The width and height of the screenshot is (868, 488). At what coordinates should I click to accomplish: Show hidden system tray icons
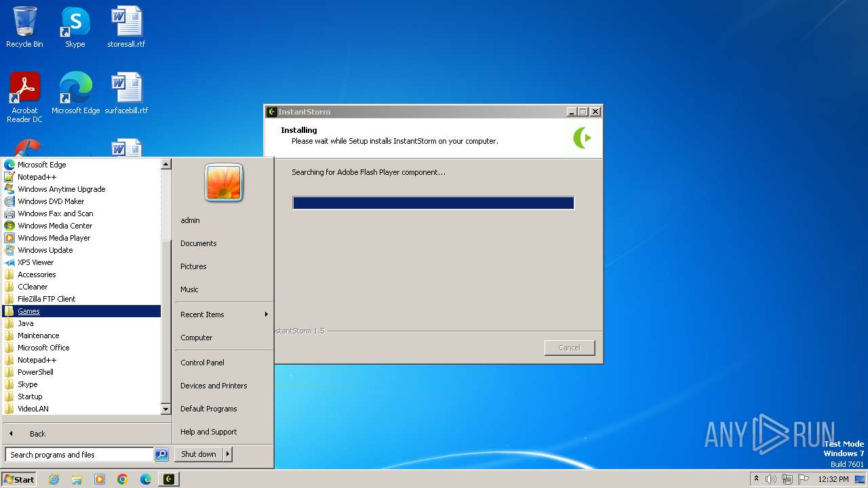(756, 479)
